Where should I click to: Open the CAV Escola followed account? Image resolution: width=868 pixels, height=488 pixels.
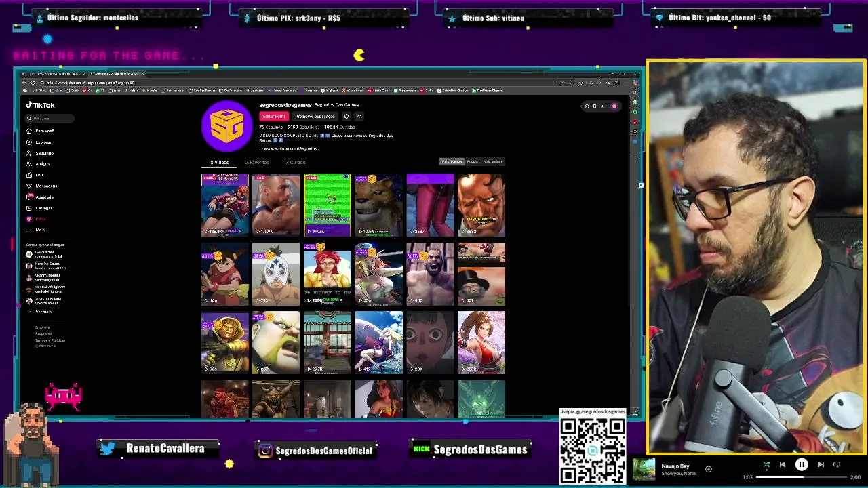(44, 254)
